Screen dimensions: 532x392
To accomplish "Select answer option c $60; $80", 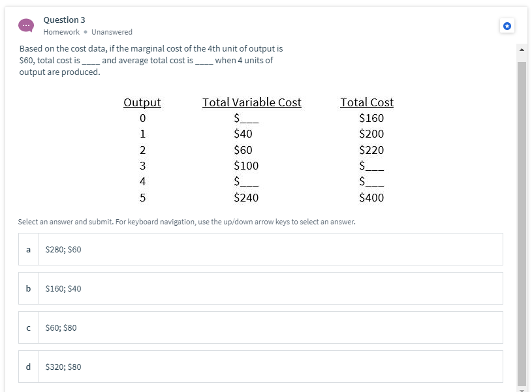I will pyautogui.click(x=260, y=327).
